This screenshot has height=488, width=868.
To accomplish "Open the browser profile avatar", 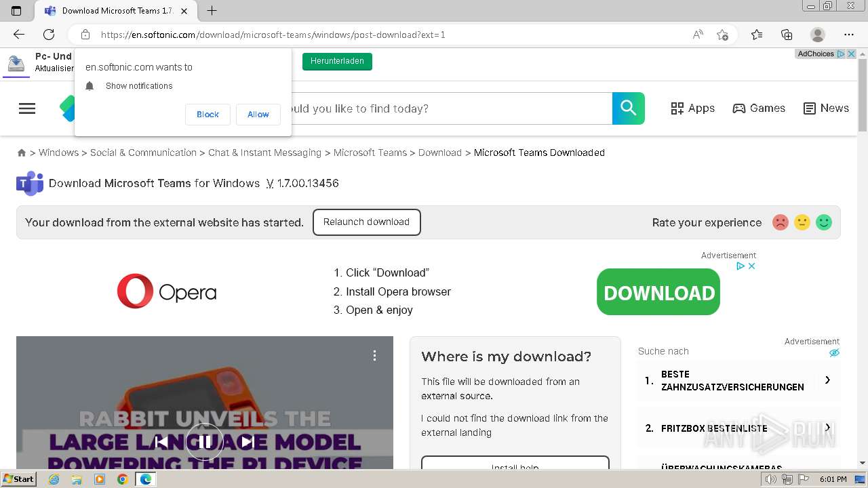I will click(x=818, y=35).
